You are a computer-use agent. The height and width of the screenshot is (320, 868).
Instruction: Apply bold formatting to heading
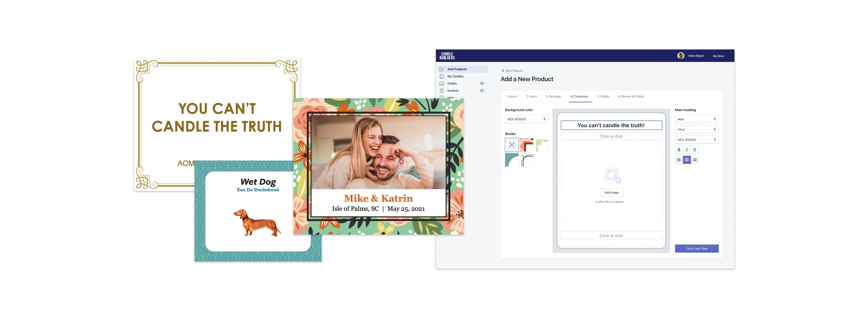point(679,150)
